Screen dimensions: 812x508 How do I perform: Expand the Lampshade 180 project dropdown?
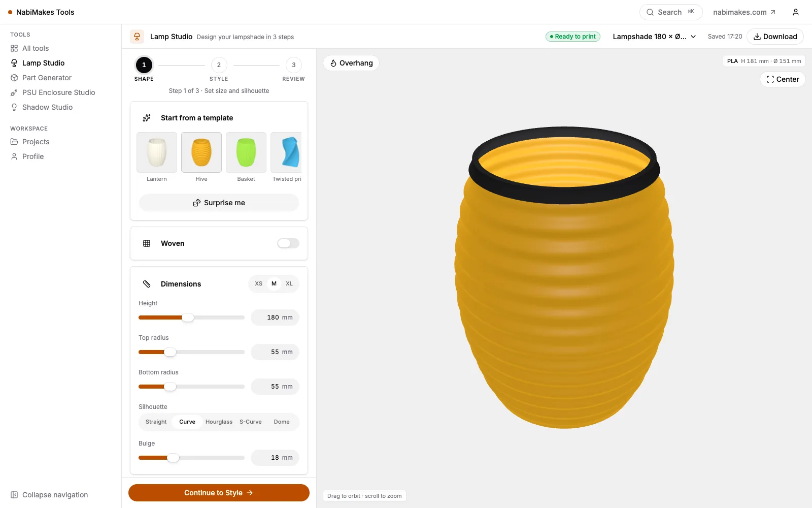coord(654,37)
